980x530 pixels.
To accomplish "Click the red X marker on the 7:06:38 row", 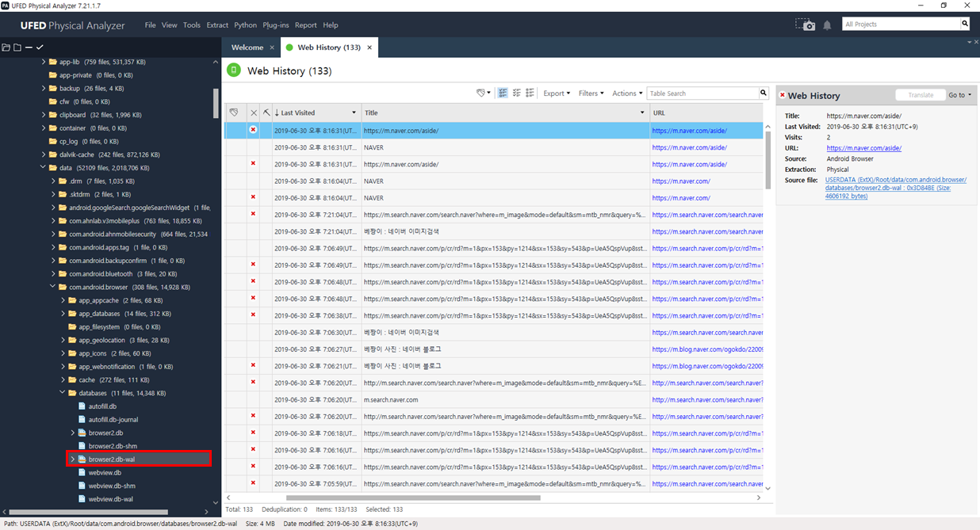I will (x=253, y=315).
